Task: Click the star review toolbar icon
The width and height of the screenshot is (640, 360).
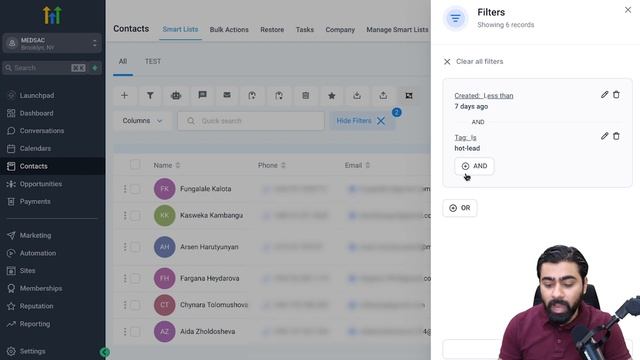Action: coord(331,96)
